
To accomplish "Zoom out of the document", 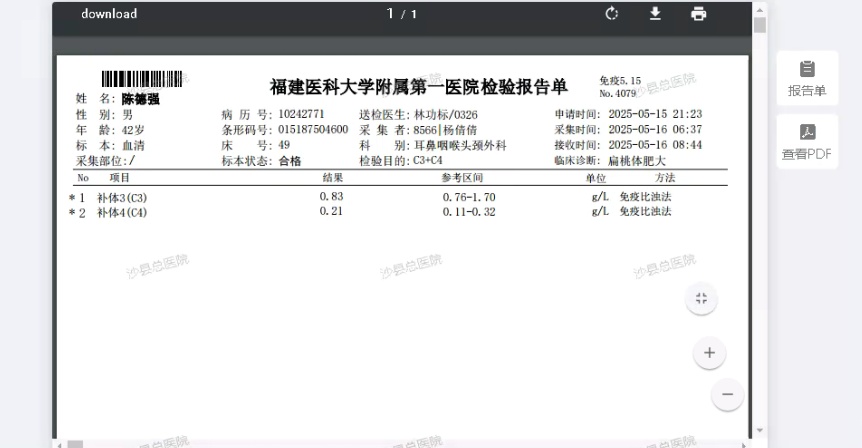I will tap(727, 394).
